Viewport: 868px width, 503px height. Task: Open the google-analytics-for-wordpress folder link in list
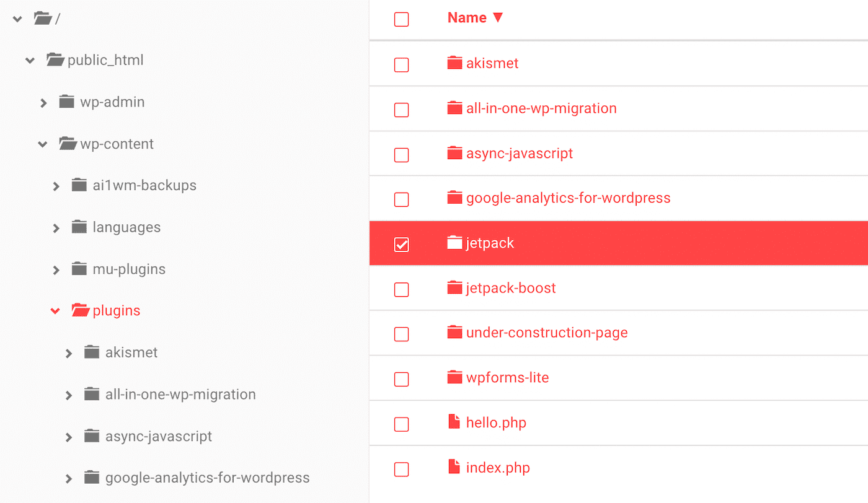568,198
